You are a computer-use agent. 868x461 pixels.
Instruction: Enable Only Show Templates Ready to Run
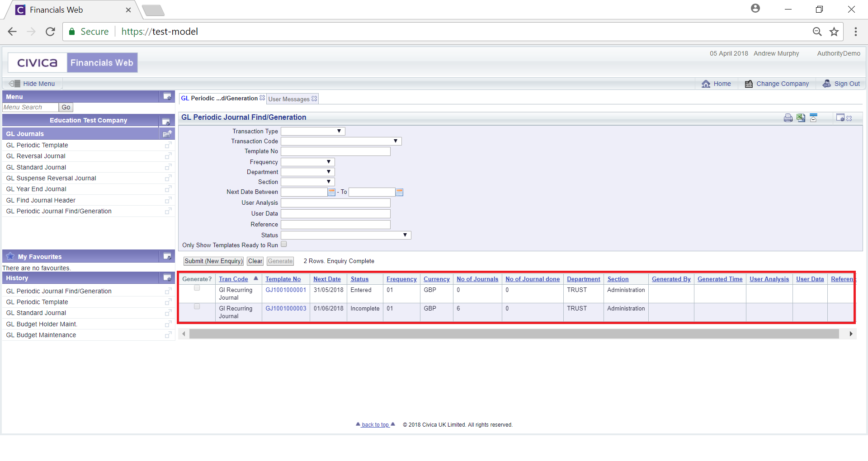tap(284, 245)
